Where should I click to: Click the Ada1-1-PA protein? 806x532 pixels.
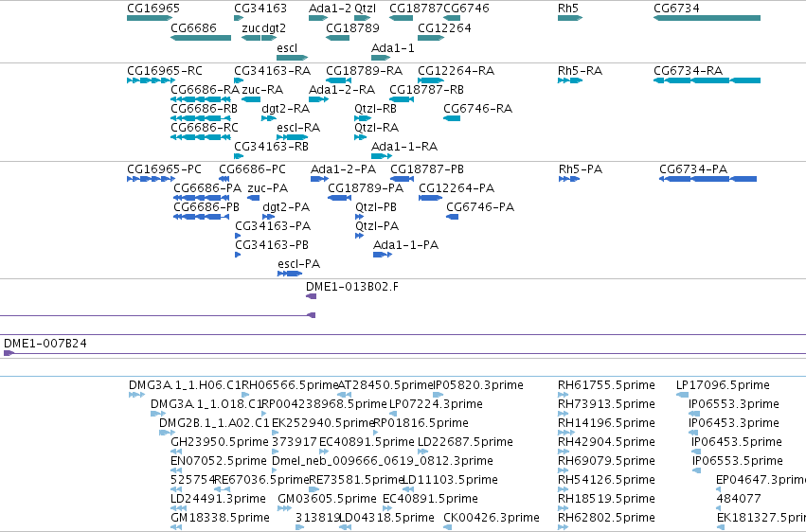coord(383,255)
